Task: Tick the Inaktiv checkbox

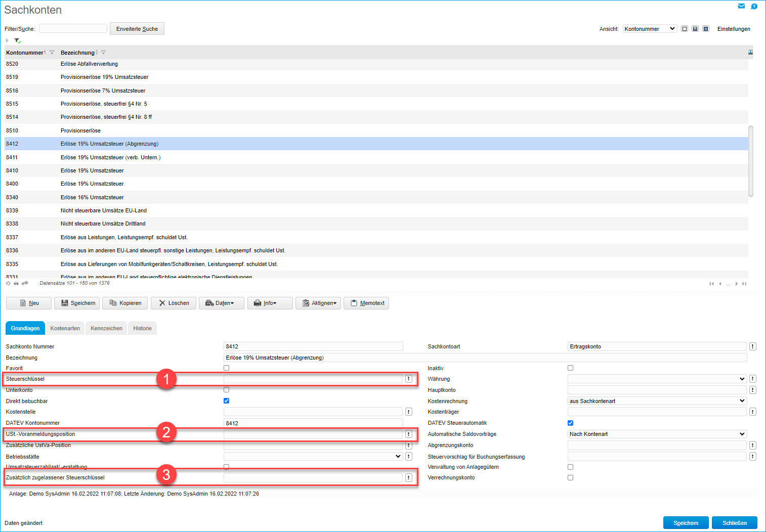Action: (570, 368)
